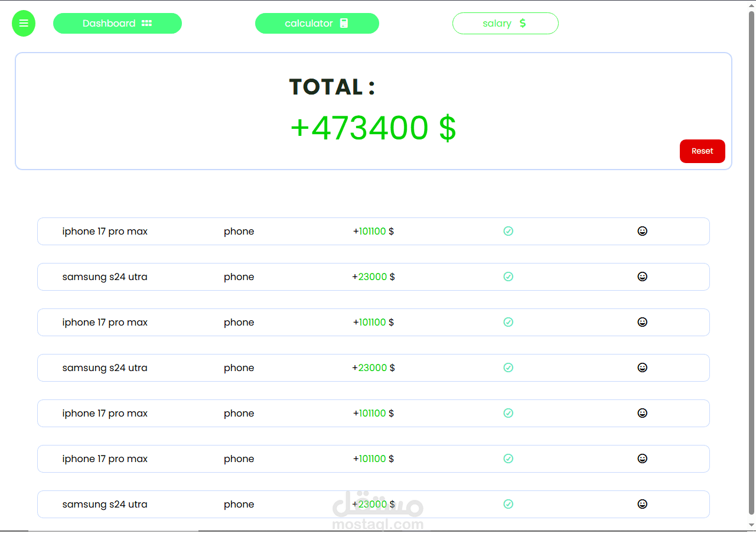Click 'iphone 17 pro max' in the fifth row
Viewport: 756px width, 543px height.
(x=105, y=414)
